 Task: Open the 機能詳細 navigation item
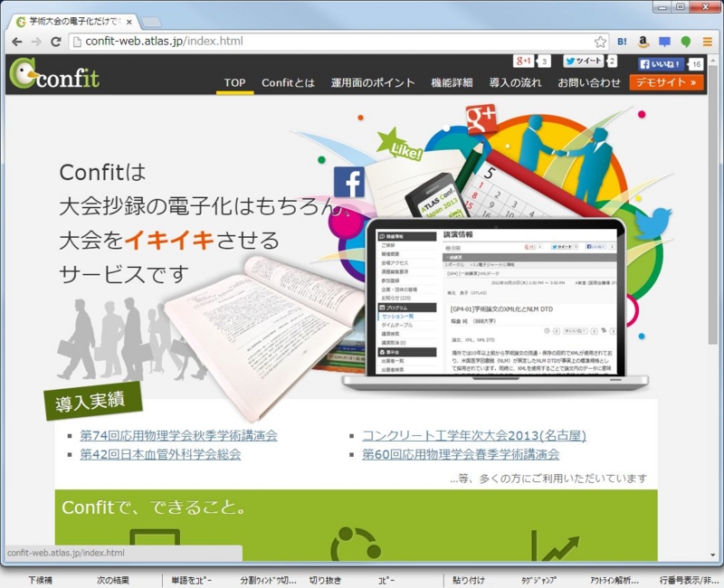452,82
